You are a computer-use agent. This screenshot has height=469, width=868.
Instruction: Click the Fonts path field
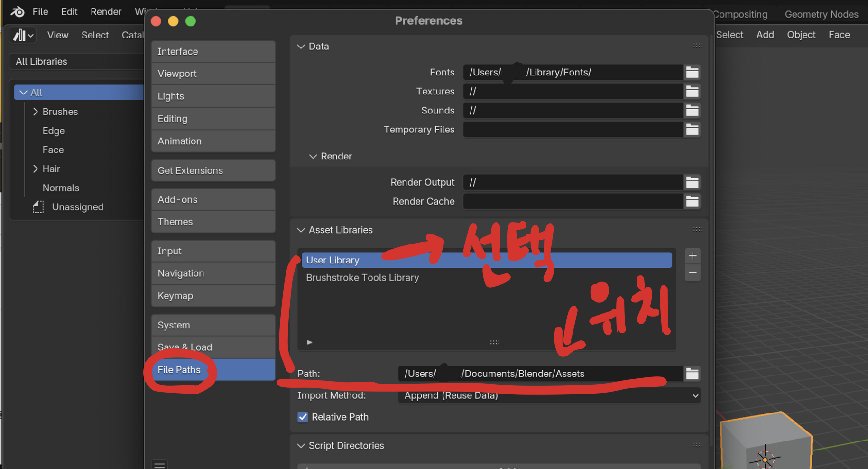(x=573, y=72)
